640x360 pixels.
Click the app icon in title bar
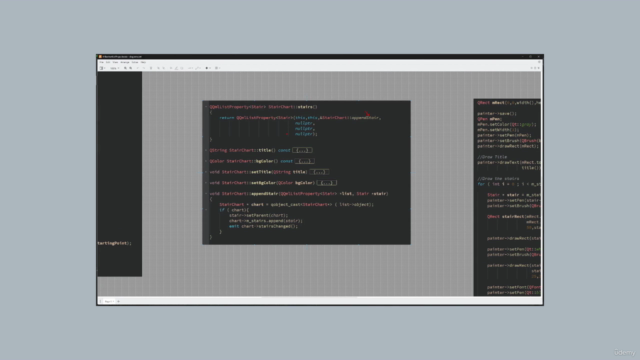tap(100, 57)
